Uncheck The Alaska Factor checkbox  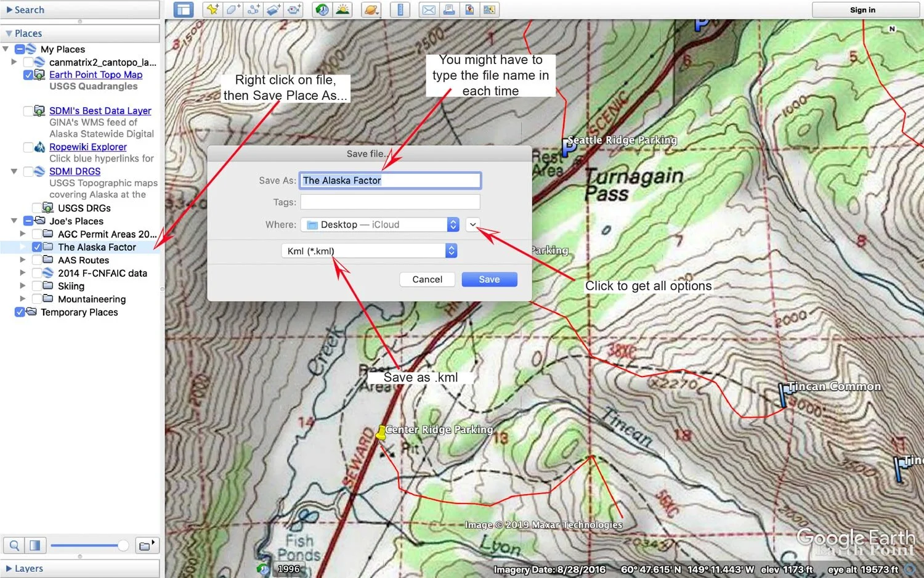pos(37,247)
